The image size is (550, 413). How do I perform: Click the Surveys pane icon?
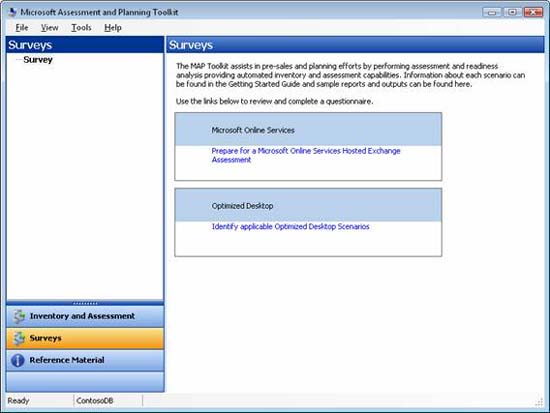point(19,338)
